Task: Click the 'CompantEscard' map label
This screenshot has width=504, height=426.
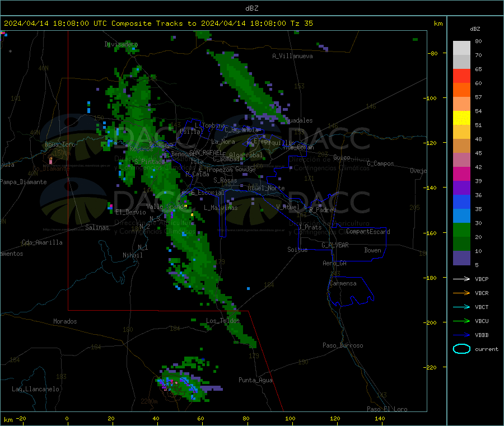Action: coord(368,231)
